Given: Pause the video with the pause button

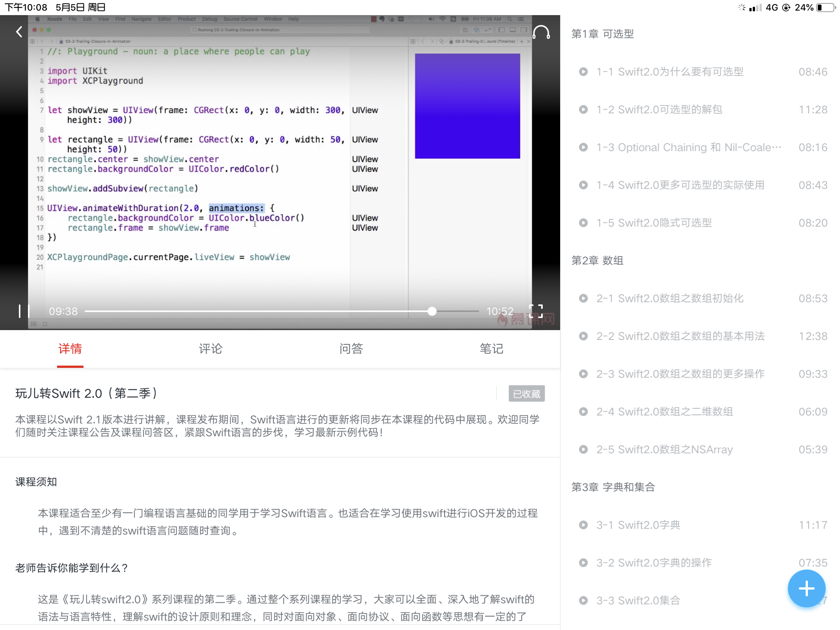Looking at the screenshot, I should pos(24,311).
